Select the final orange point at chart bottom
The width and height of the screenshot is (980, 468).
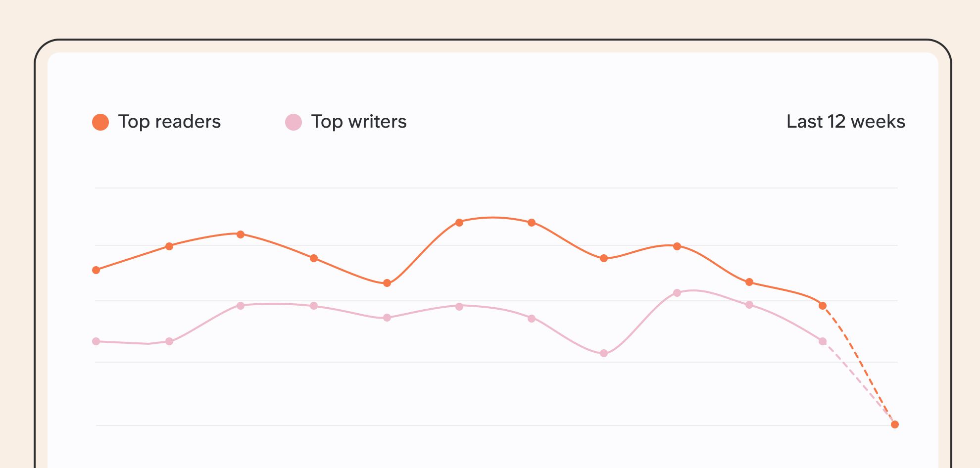(895, 424)
